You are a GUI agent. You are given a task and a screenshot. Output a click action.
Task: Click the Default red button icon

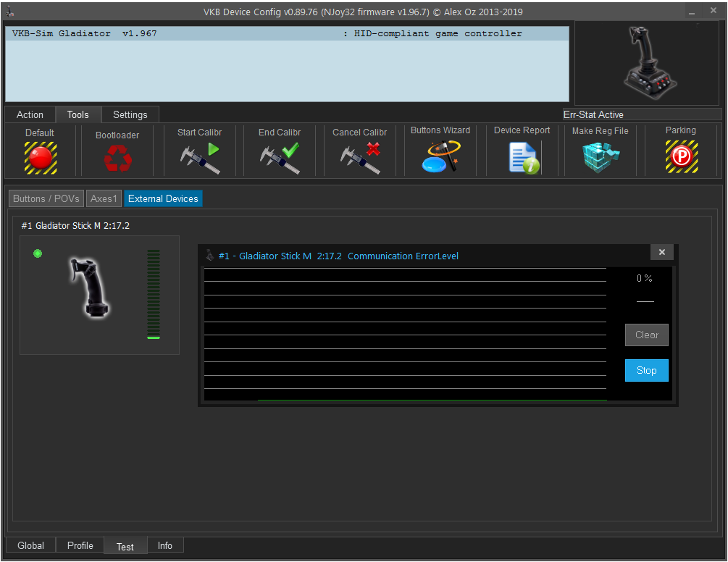coord(40,157)
